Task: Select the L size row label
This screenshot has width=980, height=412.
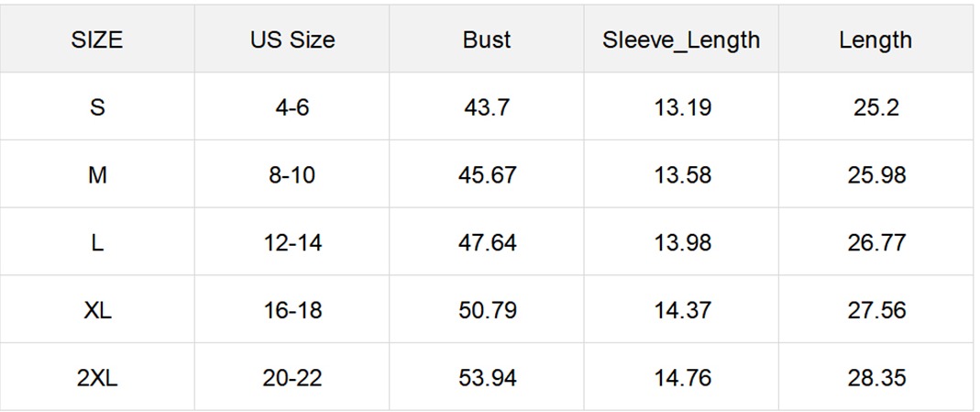Action: (x=97, y=242)
